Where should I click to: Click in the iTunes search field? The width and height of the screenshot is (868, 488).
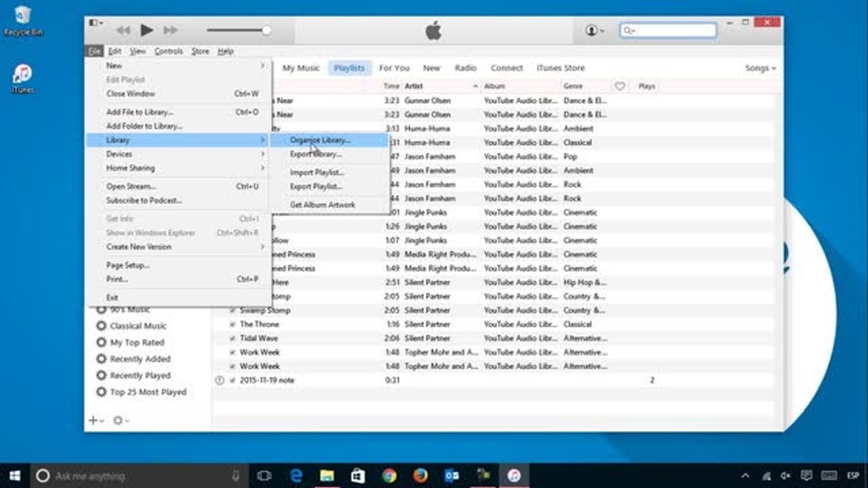tap(668, 30)
